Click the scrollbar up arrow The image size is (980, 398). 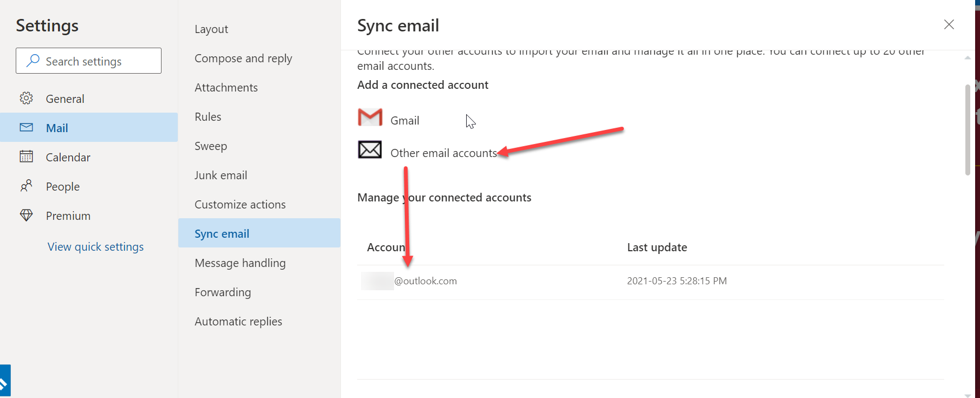[x=968, y=57]
